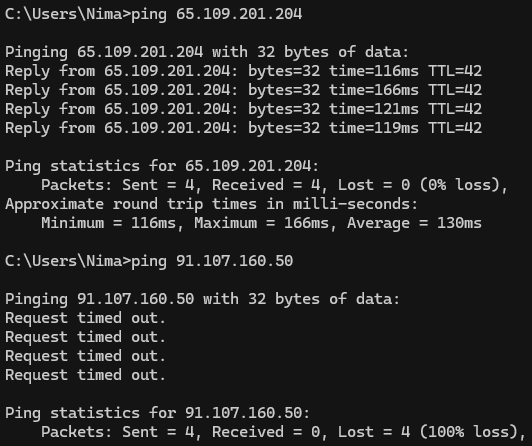Click "Ping statistics for 91.107.160.50" line

click(157, 413)
